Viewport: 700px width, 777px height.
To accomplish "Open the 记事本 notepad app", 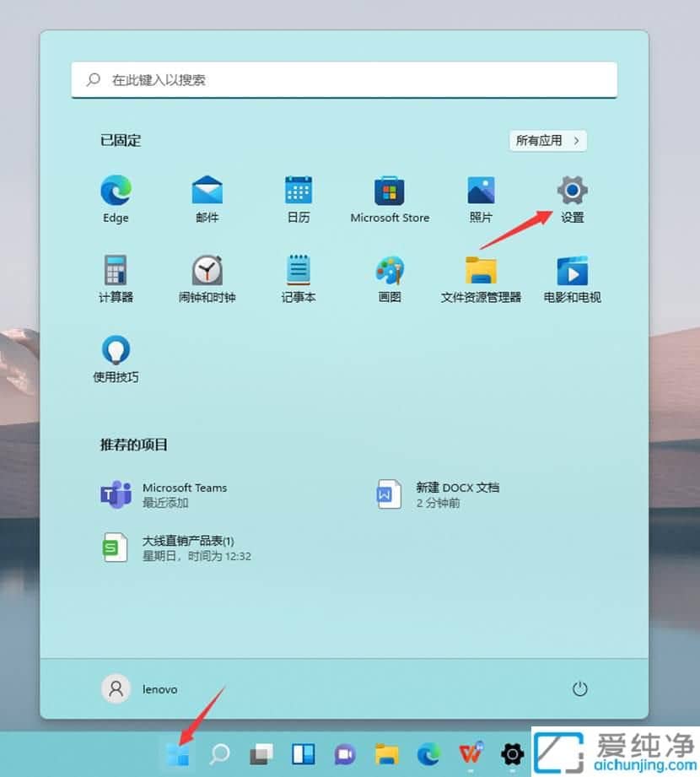I will [299, 278].
